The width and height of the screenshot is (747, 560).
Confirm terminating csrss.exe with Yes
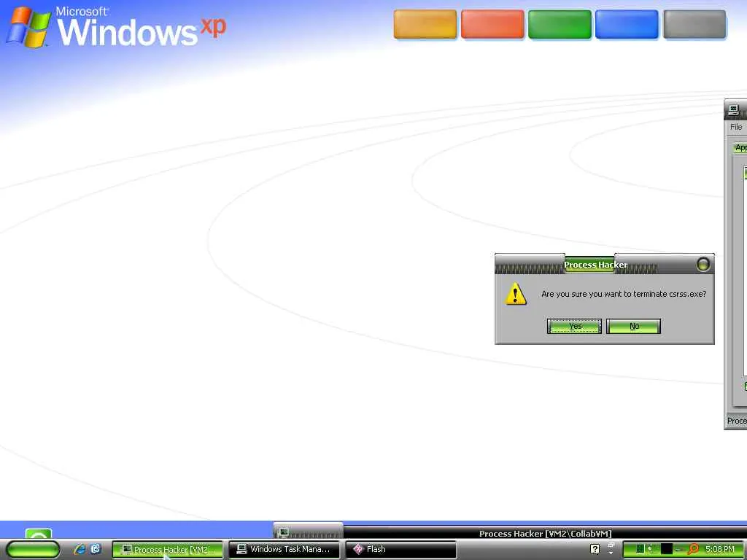point(574,326)
